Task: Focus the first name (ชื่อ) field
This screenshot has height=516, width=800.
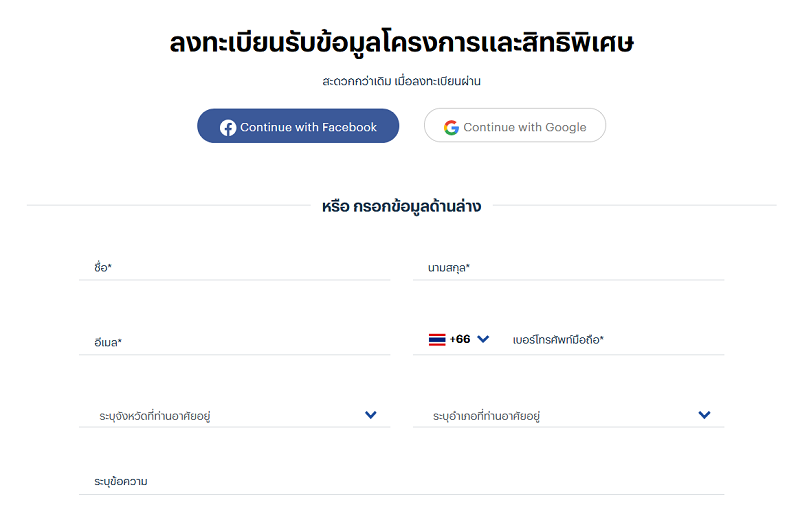Action: (x=235, y=267)
